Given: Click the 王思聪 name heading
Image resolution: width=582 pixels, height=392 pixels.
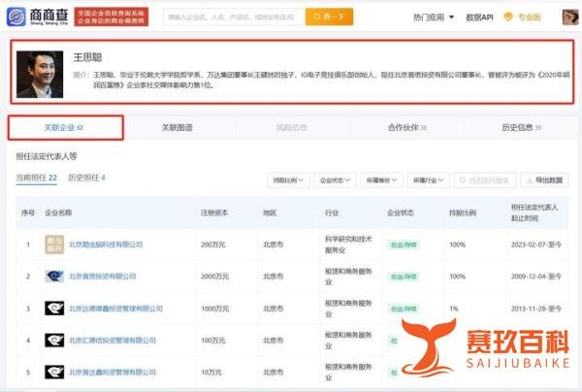Looking at the screenshot, I should 87,57.
